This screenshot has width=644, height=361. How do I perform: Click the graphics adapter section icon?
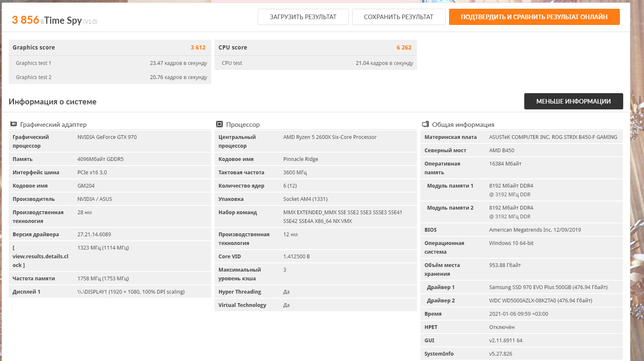point(13,124)
